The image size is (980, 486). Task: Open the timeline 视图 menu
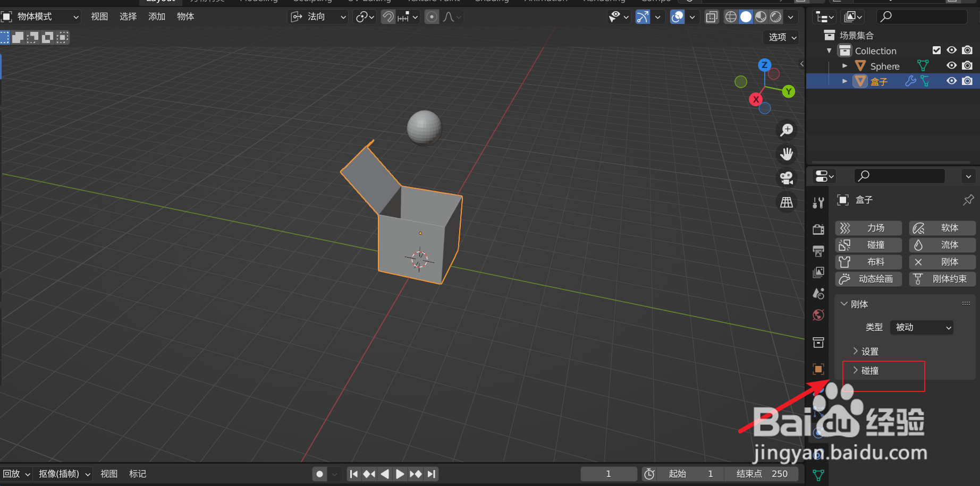[109, 474]
